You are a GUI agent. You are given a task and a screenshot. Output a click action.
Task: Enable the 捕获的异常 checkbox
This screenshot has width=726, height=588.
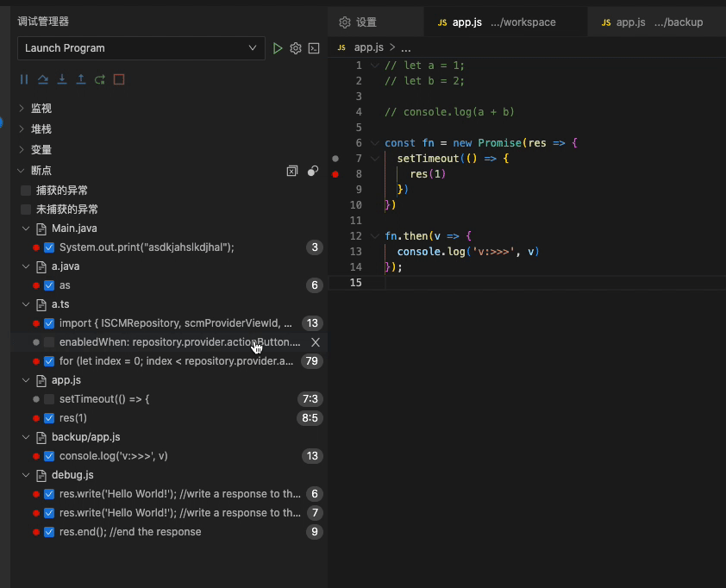coord(26,191)
